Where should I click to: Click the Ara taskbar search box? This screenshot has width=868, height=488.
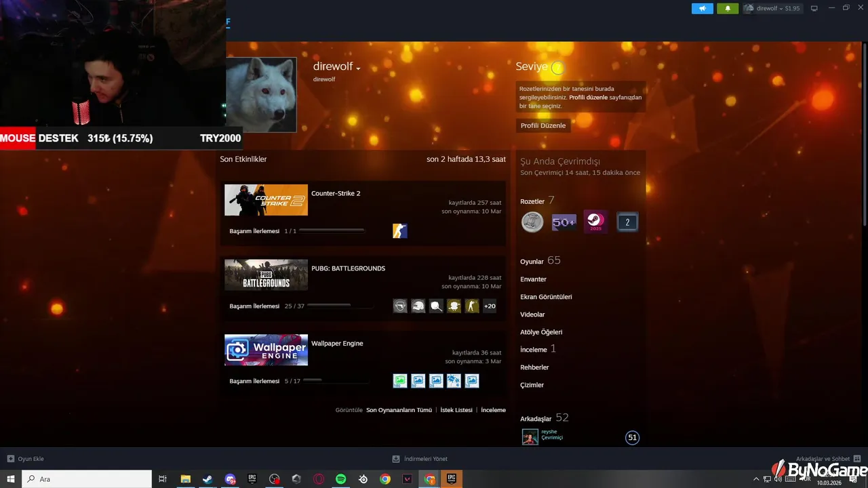(87, 479)
